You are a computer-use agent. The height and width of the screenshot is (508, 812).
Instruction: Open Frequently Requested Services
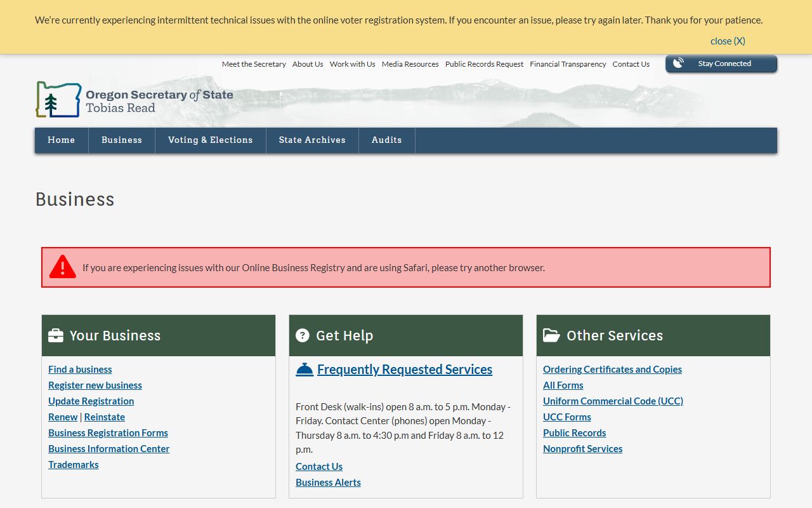point(405,370)
